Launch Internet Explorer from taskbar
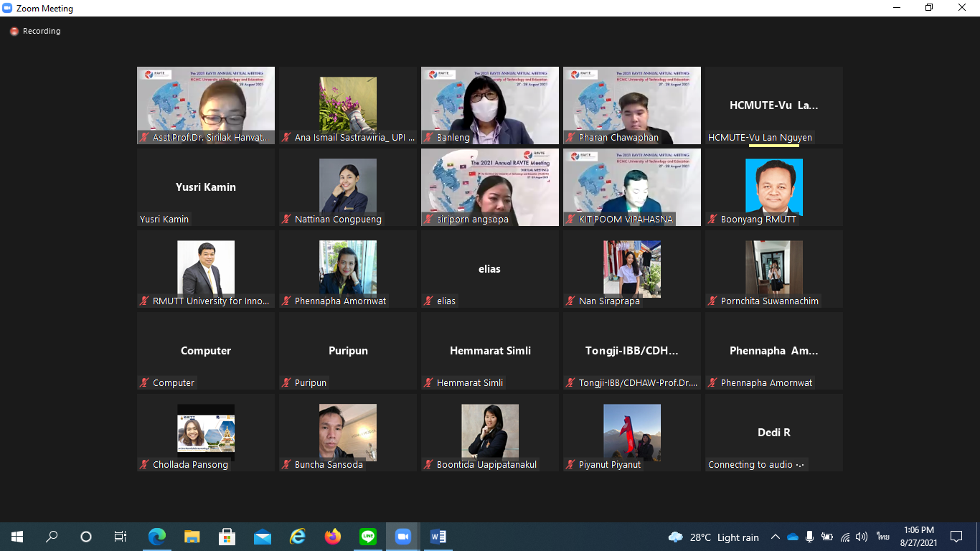Image resolution: width=980 pixels, height=551 pixels. click(x=297, y=537)
